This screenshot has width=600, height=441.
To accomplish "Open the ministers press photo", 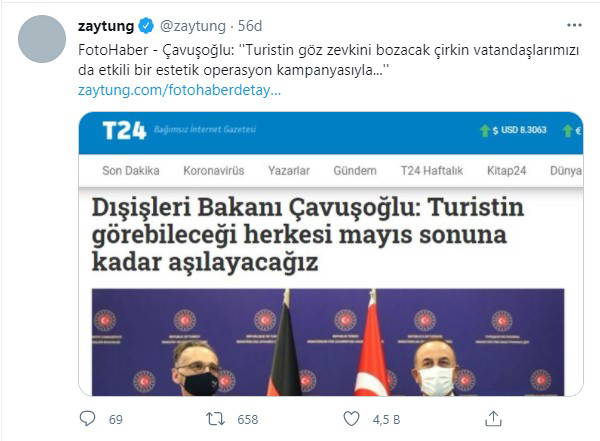I will point(328,342).
